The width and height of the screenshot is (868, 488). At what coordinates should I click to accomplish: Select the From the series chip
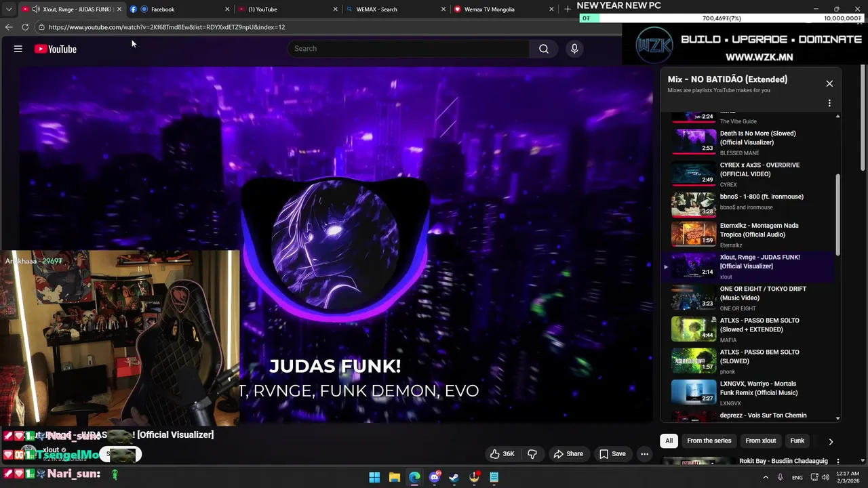pos(709,441)
